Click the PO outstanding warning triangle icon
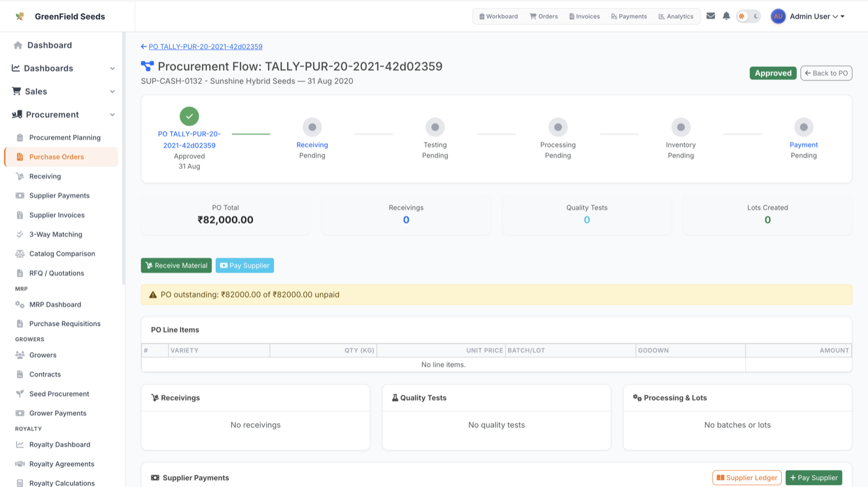This screenshot has width=868, height=487. point(153,295)
